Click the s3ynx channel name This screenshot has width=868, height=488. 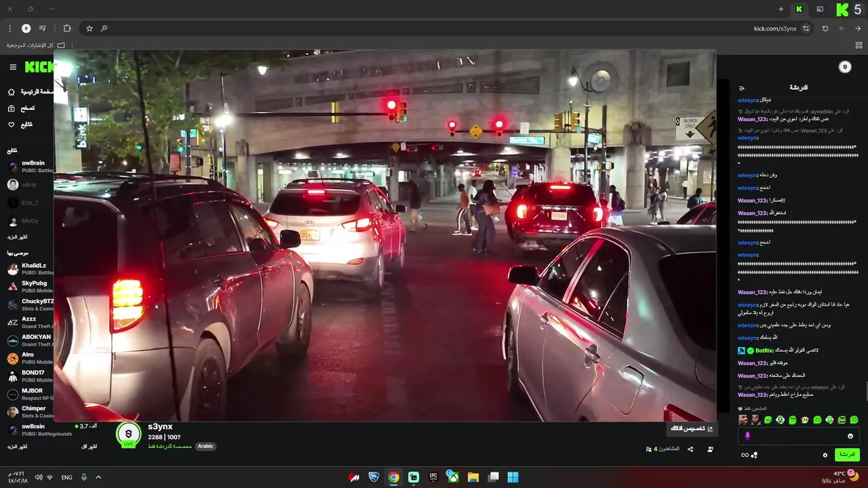pos(160,426)
